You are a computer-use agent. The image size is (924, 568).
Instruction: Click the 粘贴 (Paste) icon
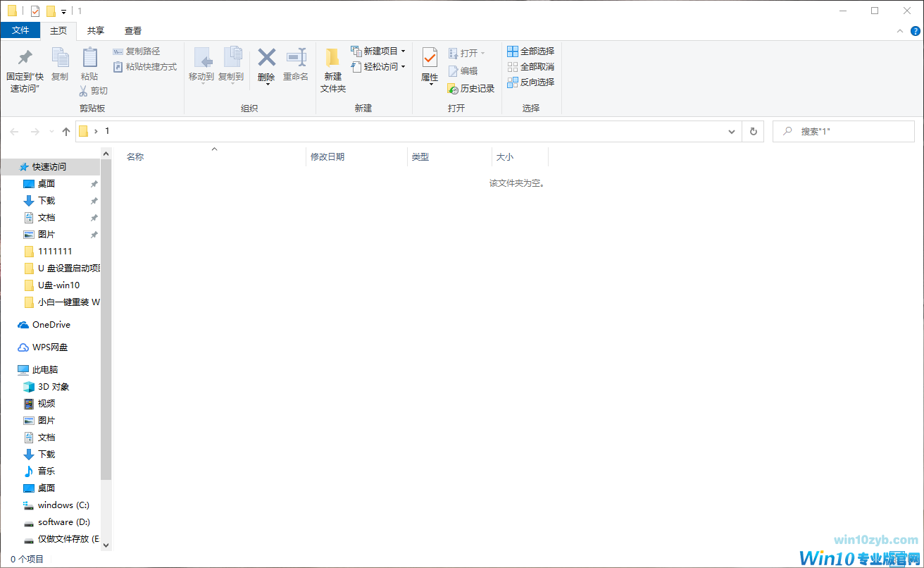[89, 64]
